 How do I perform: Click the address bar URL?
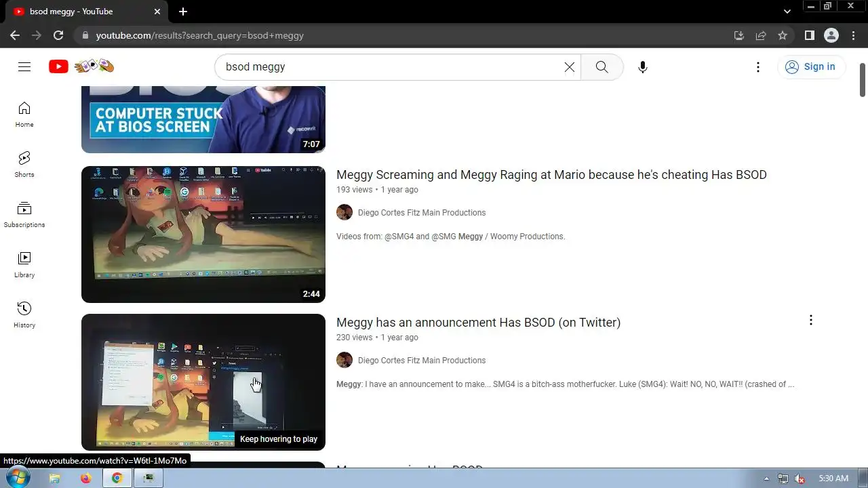click(199, 35)
